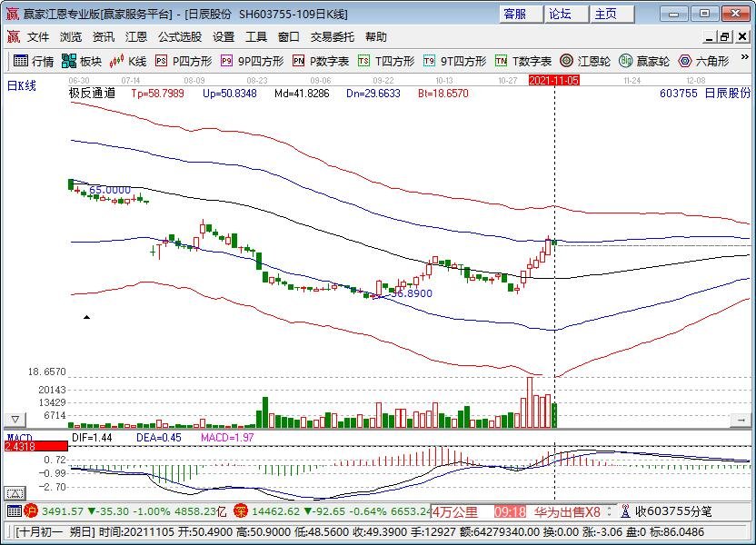Viewport: 756px width, 545px height.
Task: Click the ticker up-down stepper arrows
Action: coord(609,511)
